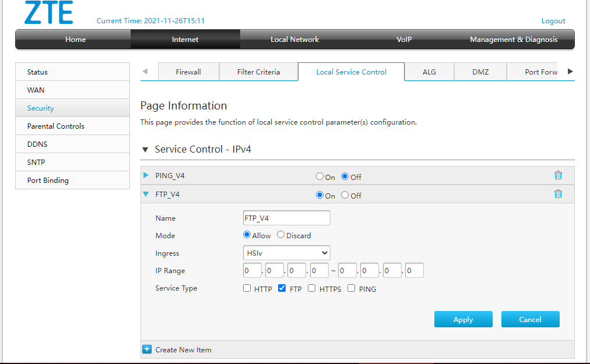Check the HTTPS service type
The image size is (590, 364).
click(x=312, y=288)
